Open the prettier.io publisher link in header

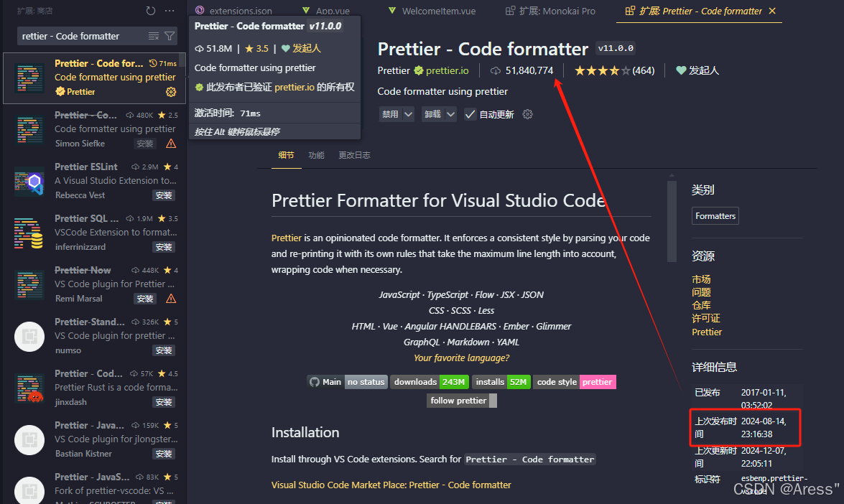[447, 70]
